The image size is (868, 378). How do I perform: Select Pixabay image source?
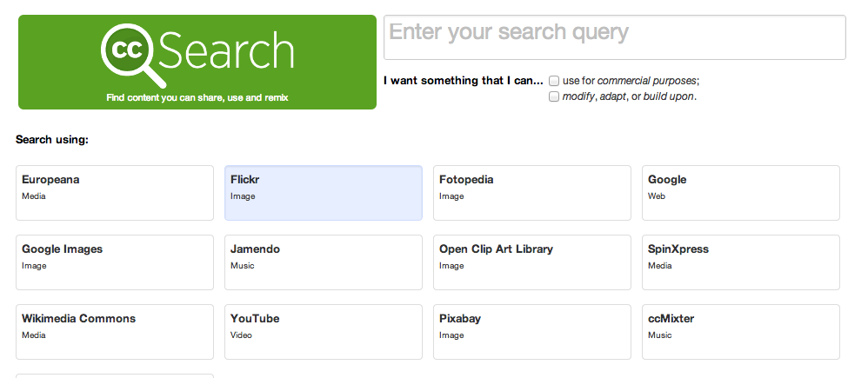click(532, 332)
